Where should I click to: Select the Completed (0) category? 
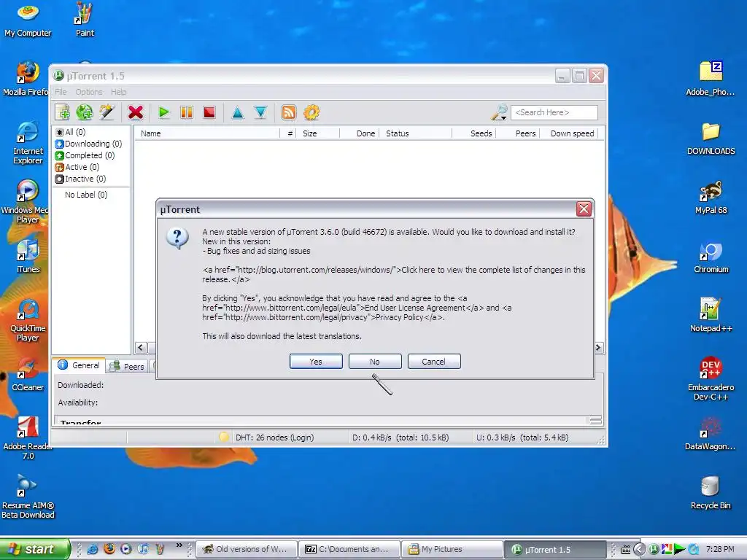[x=85, y=155]
